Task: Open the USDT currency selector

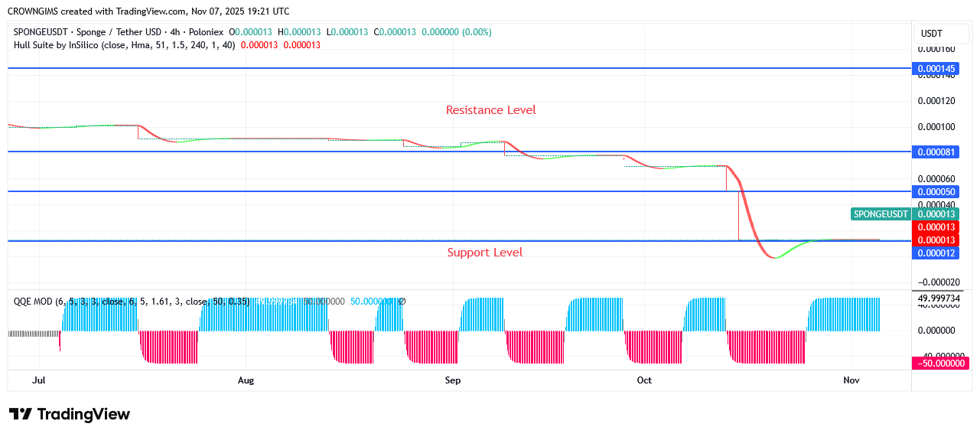Action: [931, 34]
